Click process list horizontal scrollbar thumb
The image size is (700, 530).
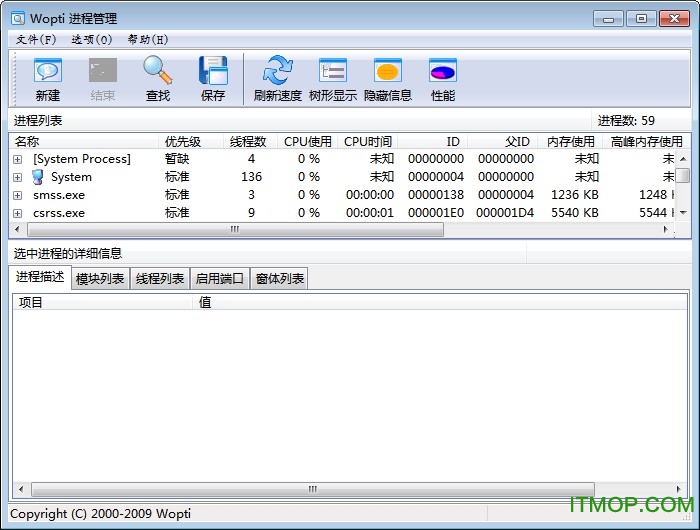[235, 230]
